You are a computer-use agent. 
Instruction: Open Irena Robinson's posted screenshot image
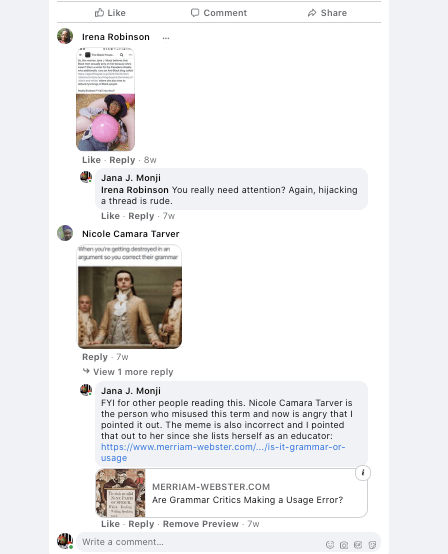tap(106, 100)
